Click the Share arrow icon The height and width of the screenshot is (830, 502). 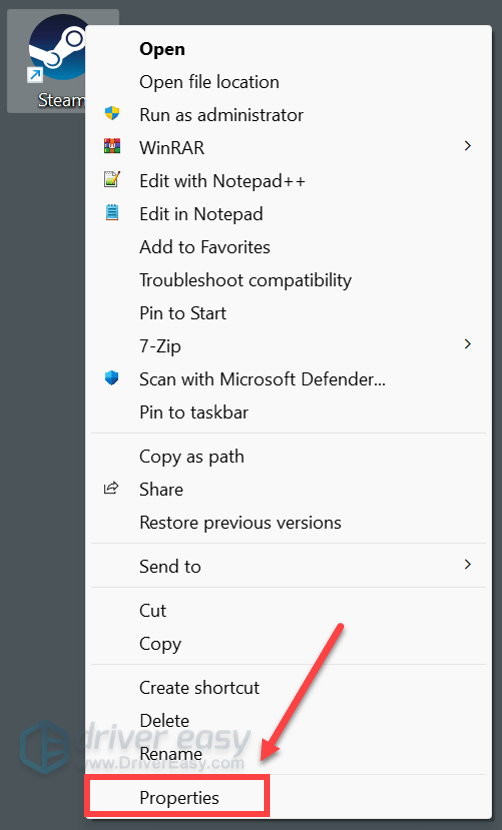pyautogui.click(x=111, y=489)
